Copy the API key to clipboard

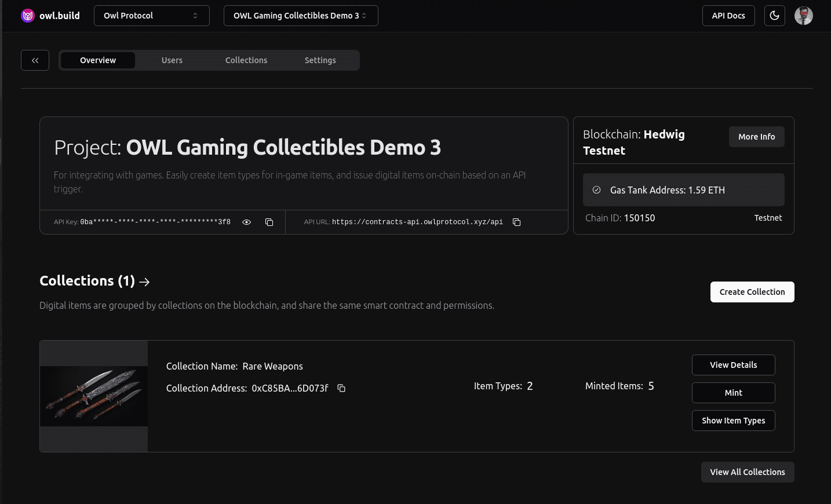pos(269,222)
